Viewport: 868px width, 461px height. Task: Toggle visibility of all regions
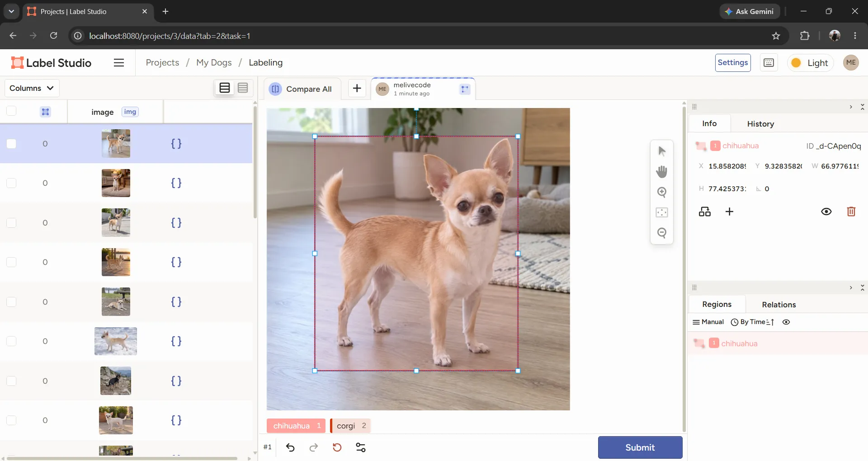pyautogui.click(x=786, y=322)
